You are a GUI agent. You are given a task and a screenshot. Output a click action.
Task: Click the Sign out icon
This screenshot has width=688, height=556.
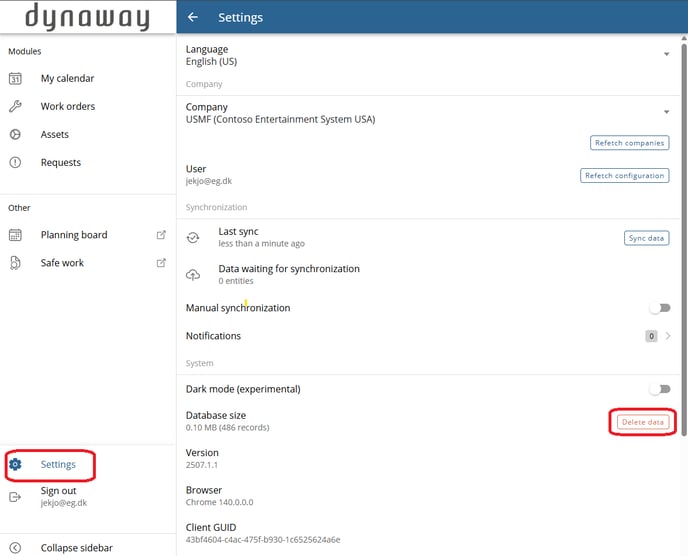tap(15, 497)
